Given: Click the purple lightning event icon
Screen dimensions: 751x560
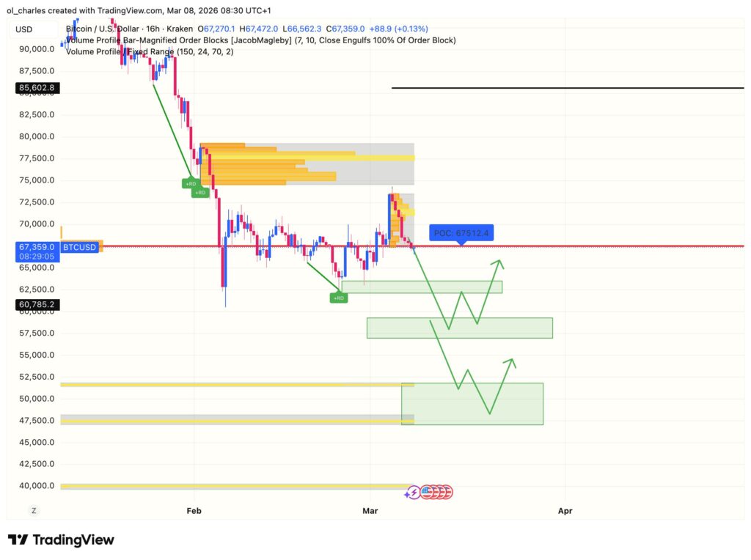Looking at the screenshot, I should tap(414, 492).
